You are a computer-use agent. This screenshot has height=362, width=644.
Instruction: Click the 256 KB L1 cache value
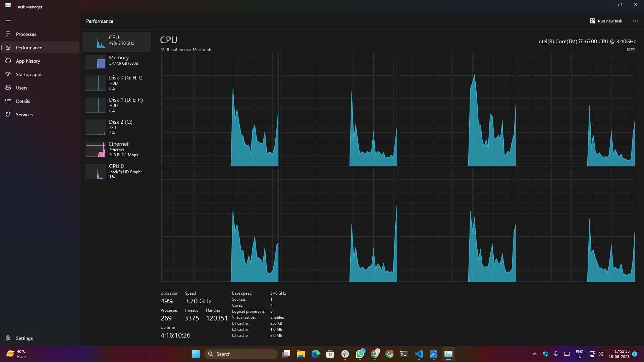point(276,323)
